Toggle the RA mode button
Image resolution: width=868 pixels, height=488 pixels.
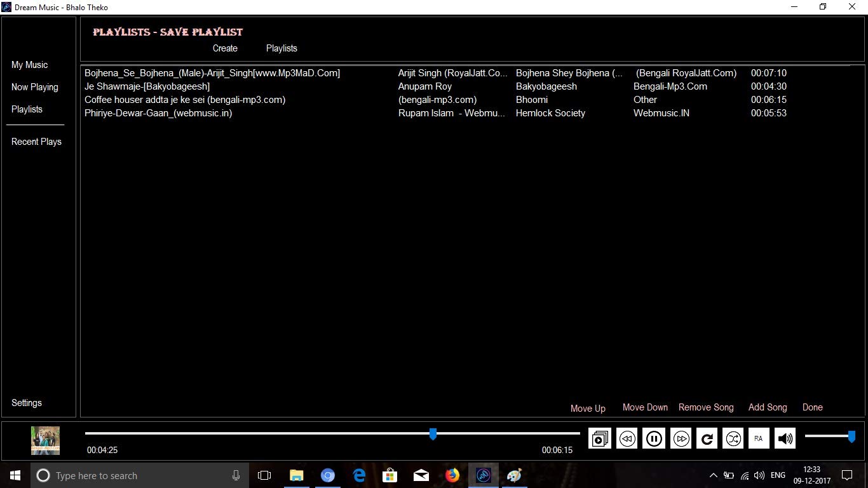(x=759, y=438)
